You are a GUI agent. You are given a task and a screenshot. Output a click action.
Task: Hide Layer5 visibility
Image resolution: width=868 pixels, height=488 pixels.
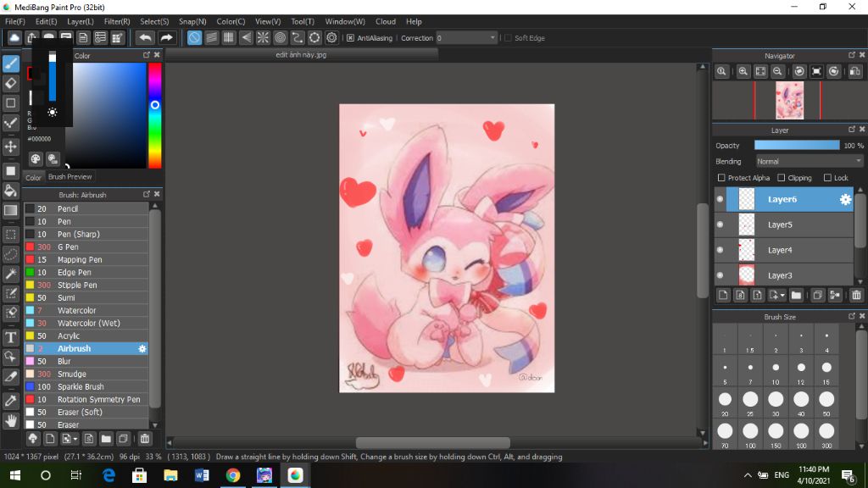coord(721,225)
